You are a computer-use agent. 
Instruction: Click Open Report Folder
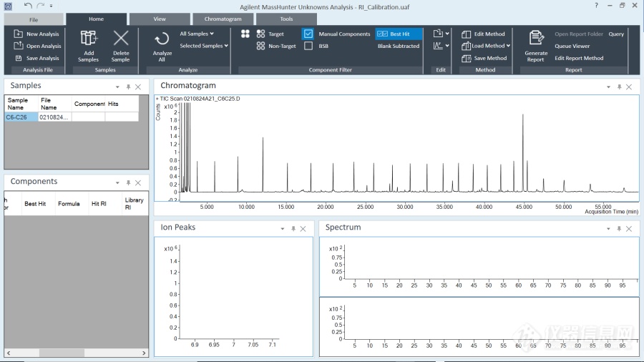click(579, 34)
